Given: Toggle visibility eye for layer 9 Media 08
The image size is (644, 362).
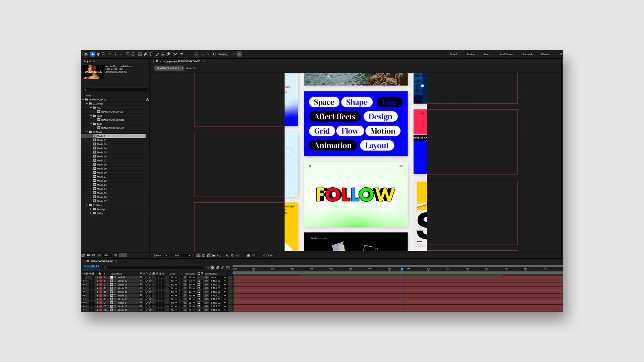Looking at the screenshot, I should coord(84,285).
